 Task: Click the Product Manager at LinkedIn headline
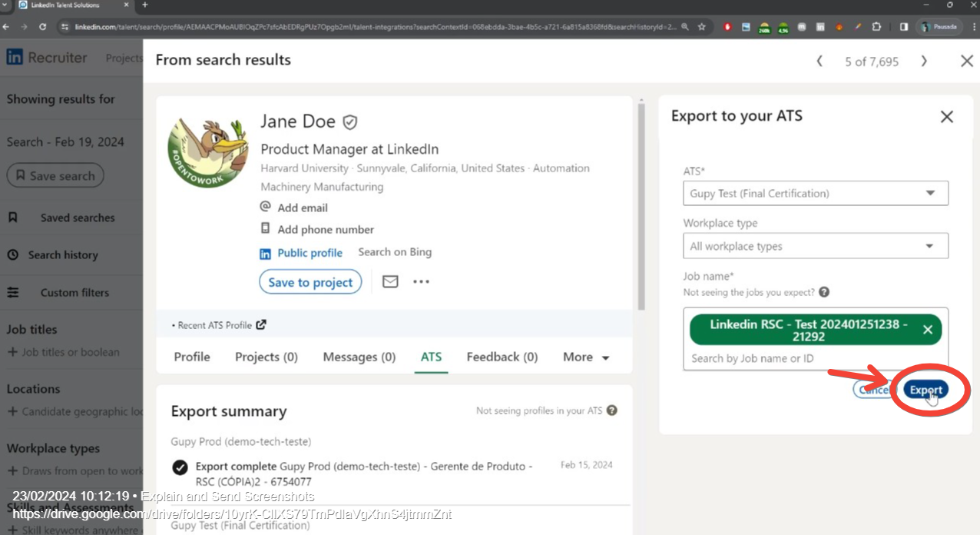click(x=349, y=149)
